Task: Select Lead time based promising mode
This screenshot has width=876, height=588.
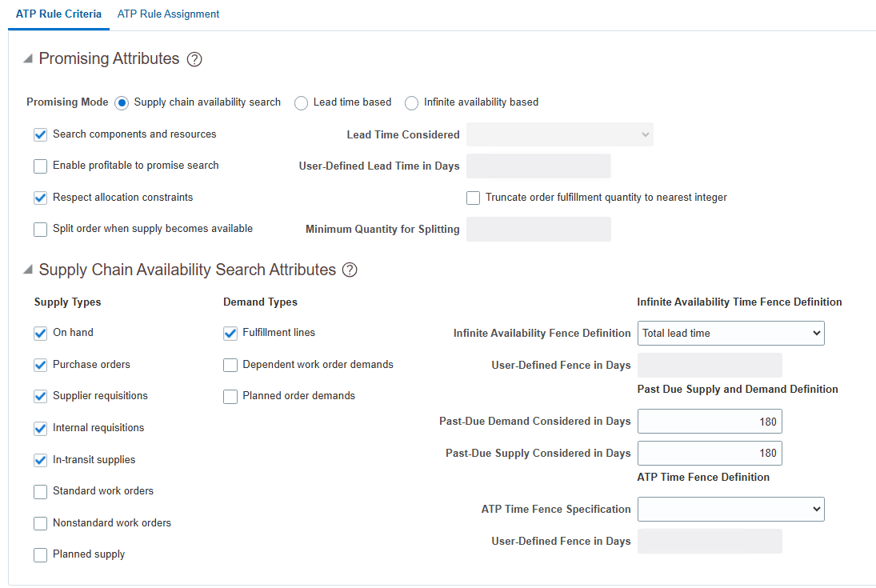Action: pos(302,103)
